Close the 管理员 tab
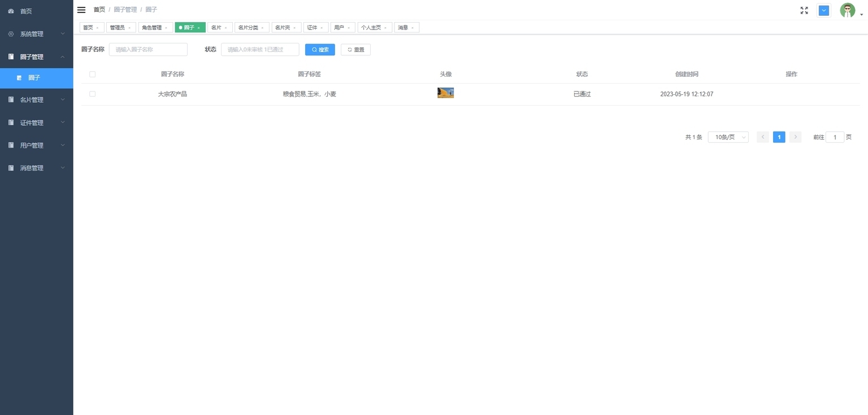The width and height of the screenshot is (868, 415). [129, 28]
